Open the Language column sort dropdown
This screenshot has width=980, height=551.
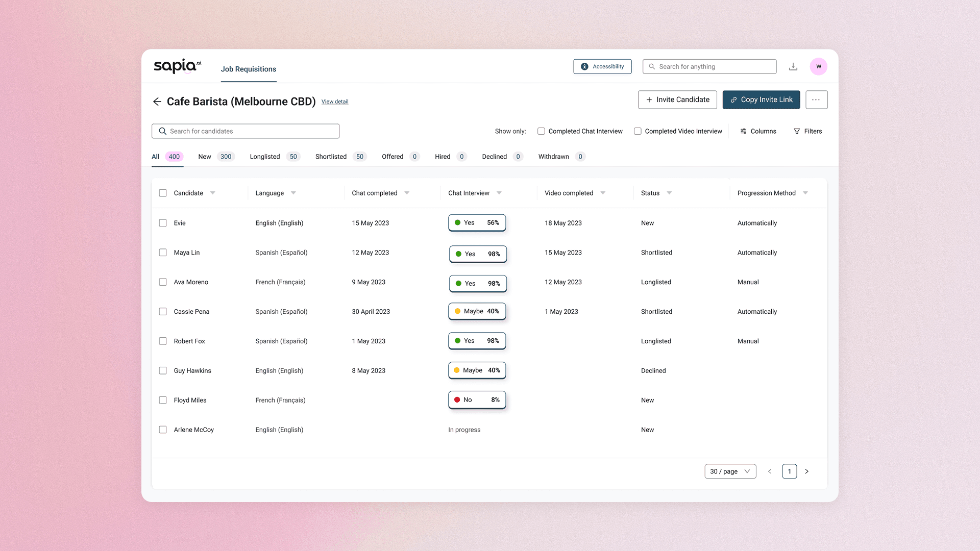293,193
